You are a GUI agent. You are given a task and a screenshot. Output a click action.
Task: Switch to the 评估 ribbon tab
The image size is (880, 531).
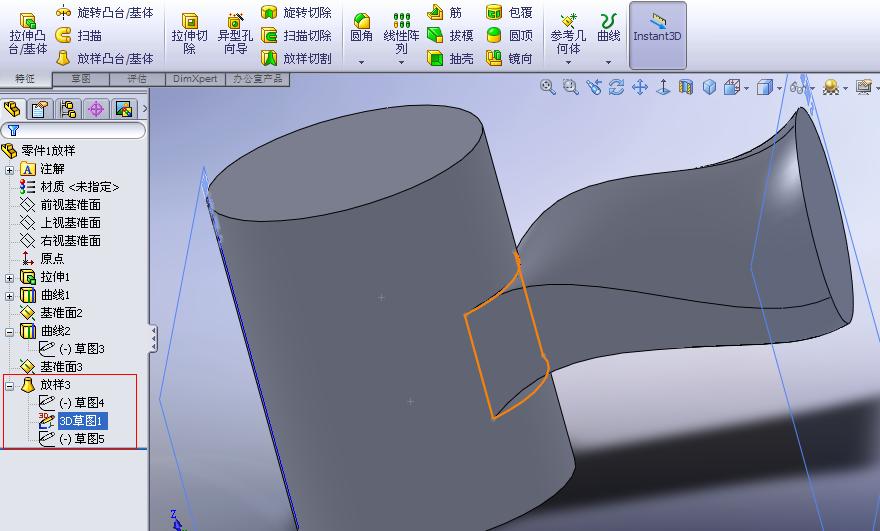[137, 79]
